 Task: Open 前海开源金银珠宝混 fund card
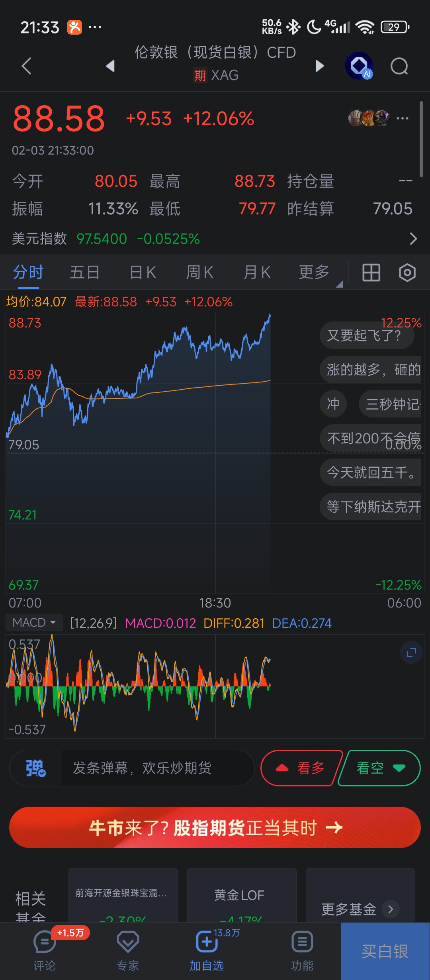(123, 895)
